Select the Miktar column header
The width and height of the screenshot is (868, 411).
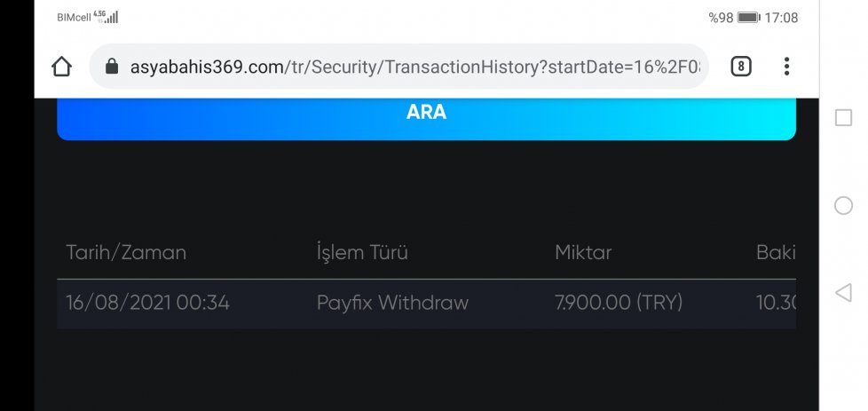583,253
